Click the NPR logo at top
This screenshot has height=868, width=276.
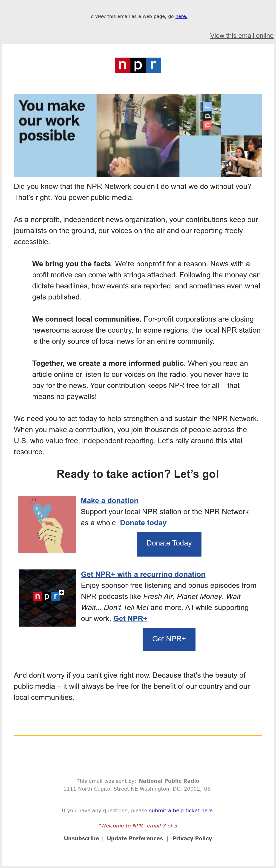point(138,65)
